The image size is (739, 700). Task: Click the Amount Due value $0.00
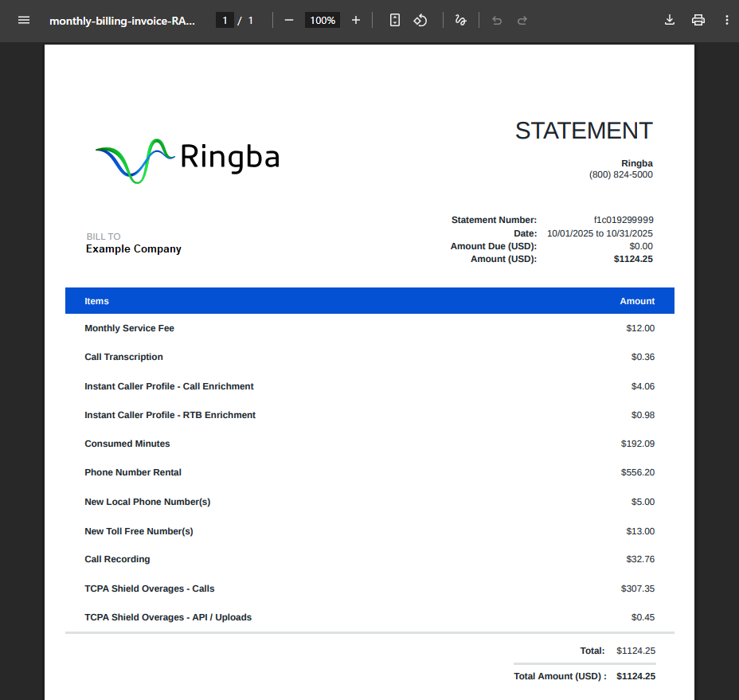tap(641, 246)
